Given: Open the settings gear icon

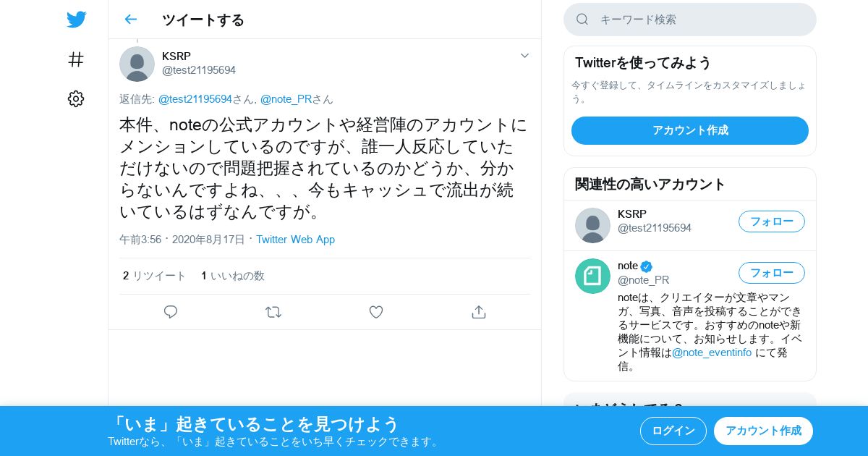Looking at the screenshot, I should [76, 99].
